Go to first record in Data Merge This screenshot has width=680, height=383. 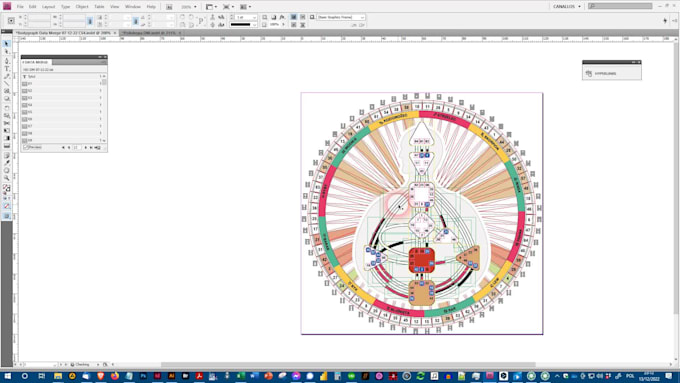[63, 147]
